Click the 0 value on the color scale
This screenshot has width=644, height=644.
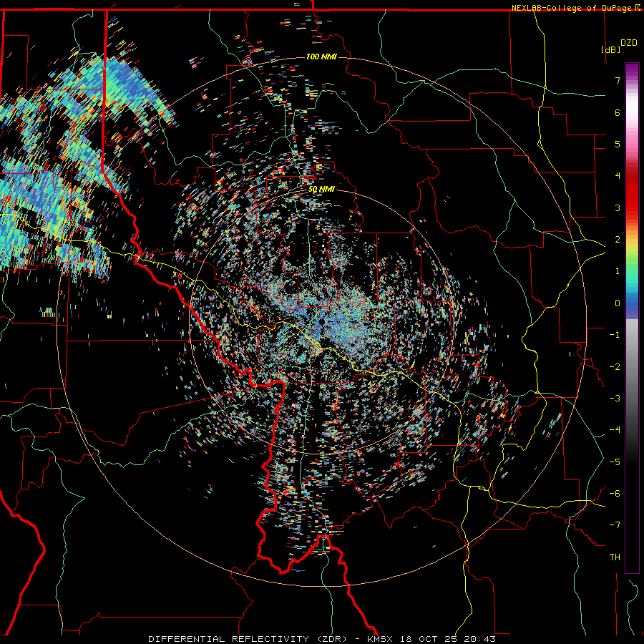point(618,303)
